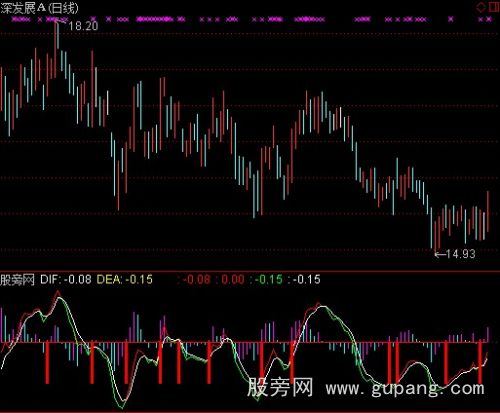500x413 pixels.
Task: Click the 股旁网 label in the indicator header
Action: pyautogui.click(x=17, y=280)
